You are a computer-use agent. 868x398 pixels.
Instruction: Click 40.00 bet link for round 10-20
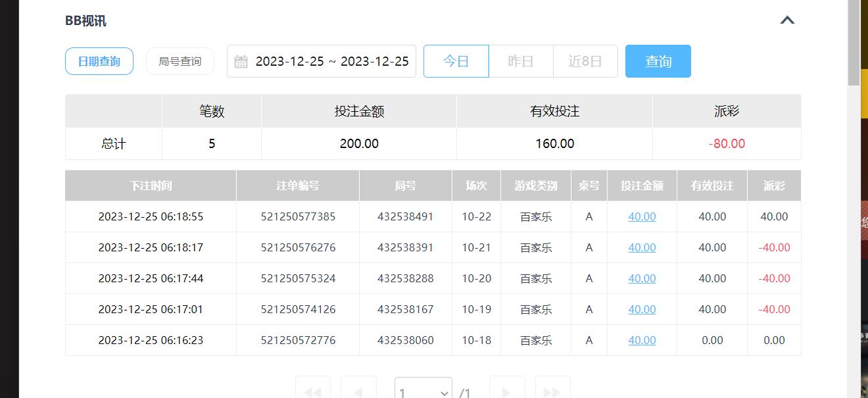pyautogui.click(x=642, y=278)
